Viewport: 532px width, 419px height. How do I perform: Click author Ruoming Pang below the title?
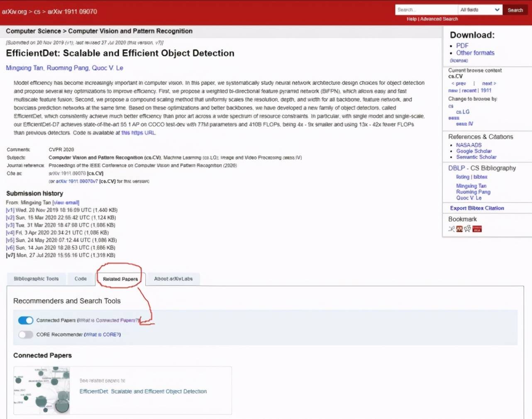point(68,68)
